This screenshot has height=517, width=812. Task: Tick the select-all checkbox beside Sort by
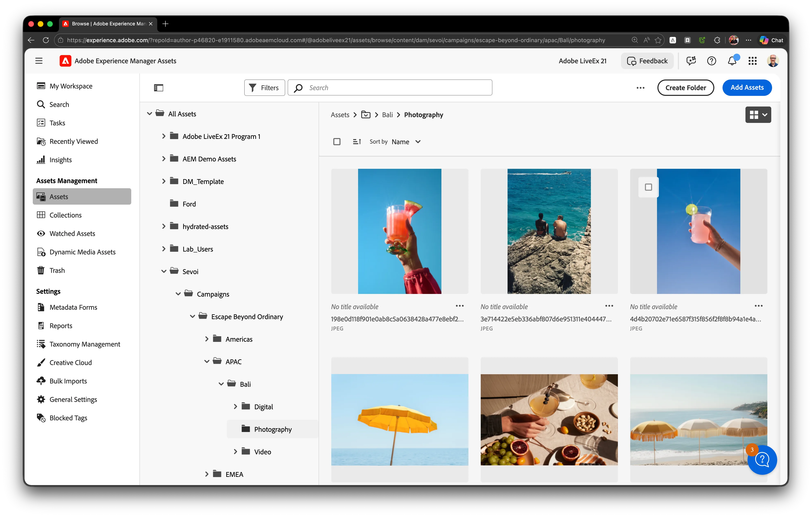point(337,142)
